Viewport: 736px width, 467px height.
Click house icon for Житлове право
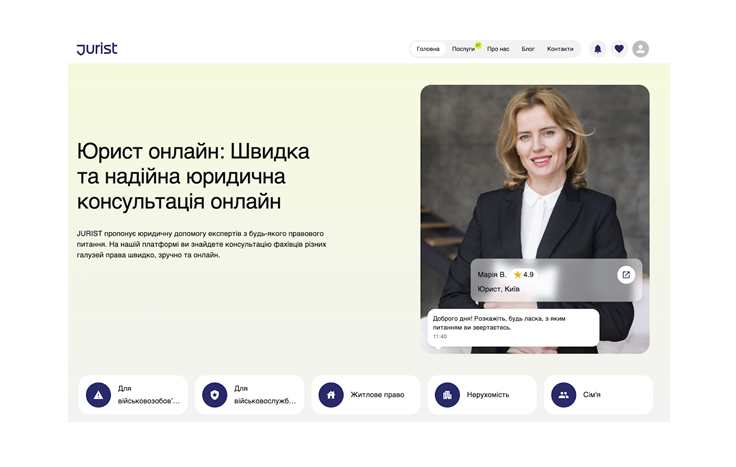pos(331,395)
